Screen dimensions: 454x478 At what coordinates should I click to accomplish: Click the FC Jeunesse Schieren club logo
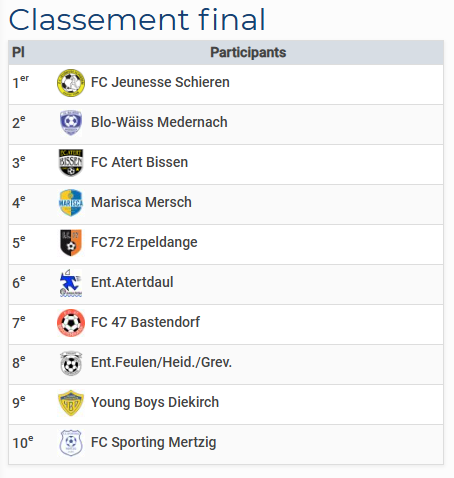click(x=71, y=83)
